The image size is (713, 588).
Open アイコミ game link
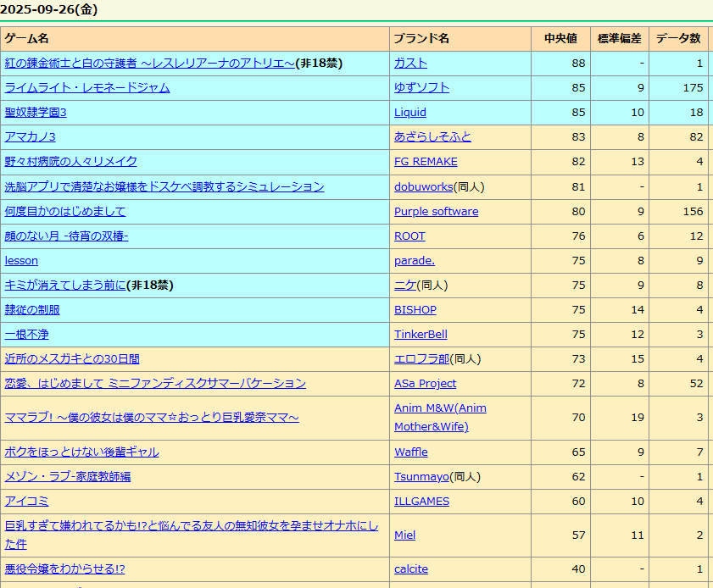pos(27,501)
